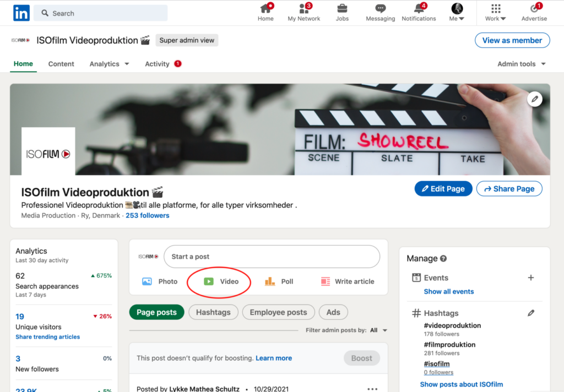Click the View as member button
Image resolution: width=564 pixels, height=392 pixels.
point(512,40)
